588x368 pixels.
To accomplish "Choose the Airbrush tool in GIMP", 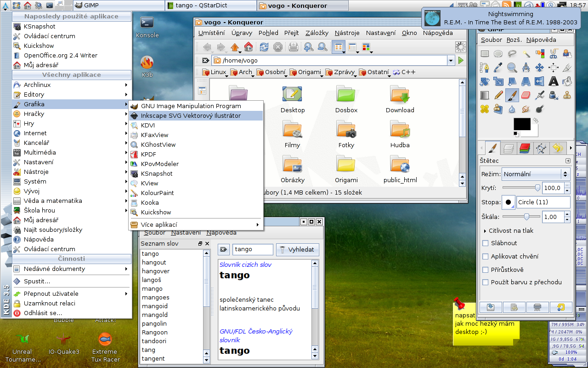I will 540,95.
